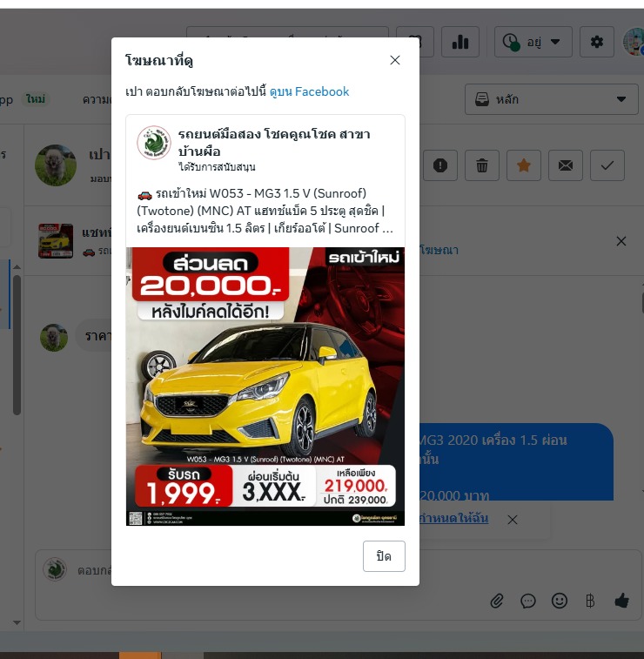
Task: Click the ปิด button in dialog
Action: pos(384,556)
